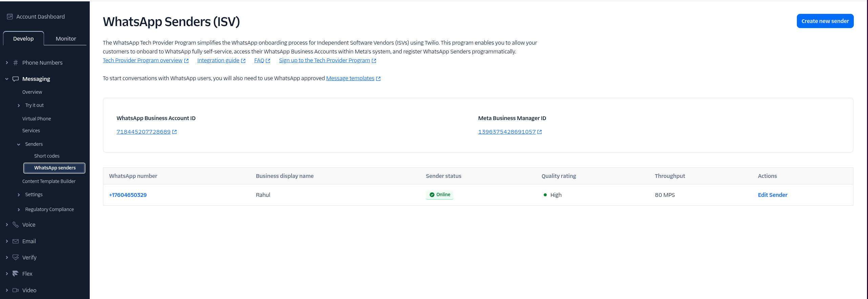868x299 pixels.
Task: Expand the Email section chevron
Action: [7, 241]
